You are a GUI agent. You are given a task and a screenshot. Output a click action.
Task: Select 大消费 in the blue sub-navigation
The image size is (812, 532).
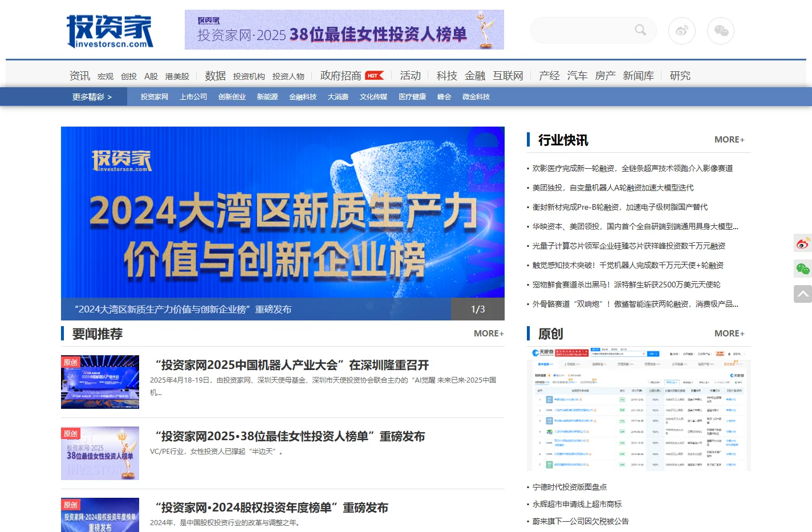(x=338, y=97)
